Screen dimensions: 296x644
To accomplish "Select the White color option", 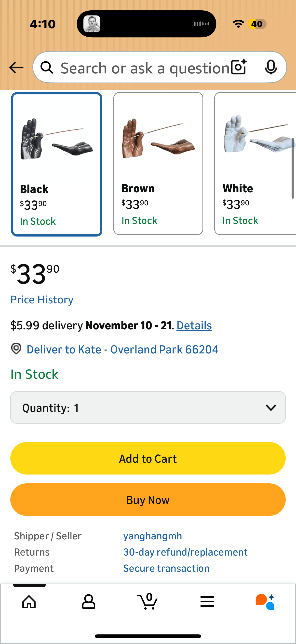I will pos(255,164).
